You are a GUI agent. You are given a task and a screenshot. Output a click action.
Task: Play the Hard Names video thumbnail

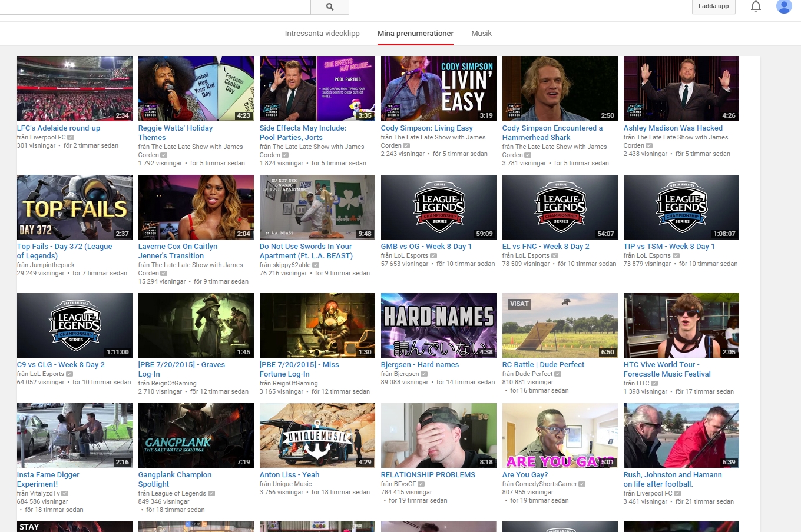[439, 325]
